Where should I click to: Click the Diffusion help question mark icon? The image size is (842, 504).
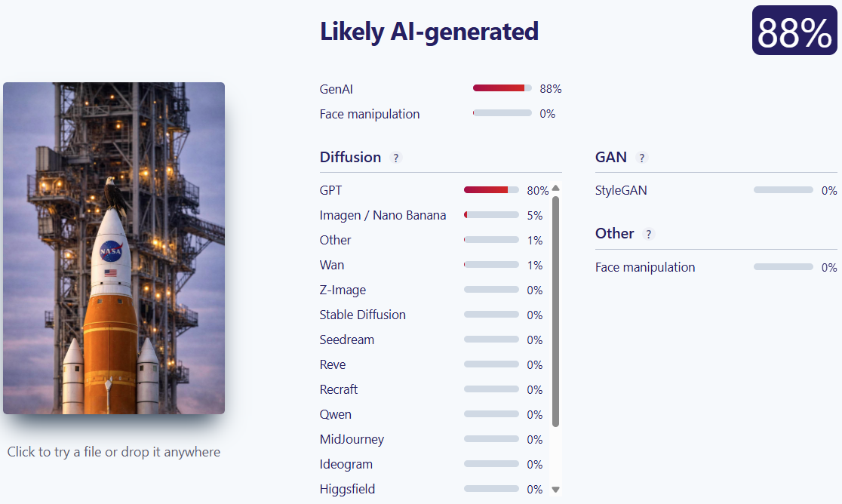click(x=396, y=158)
